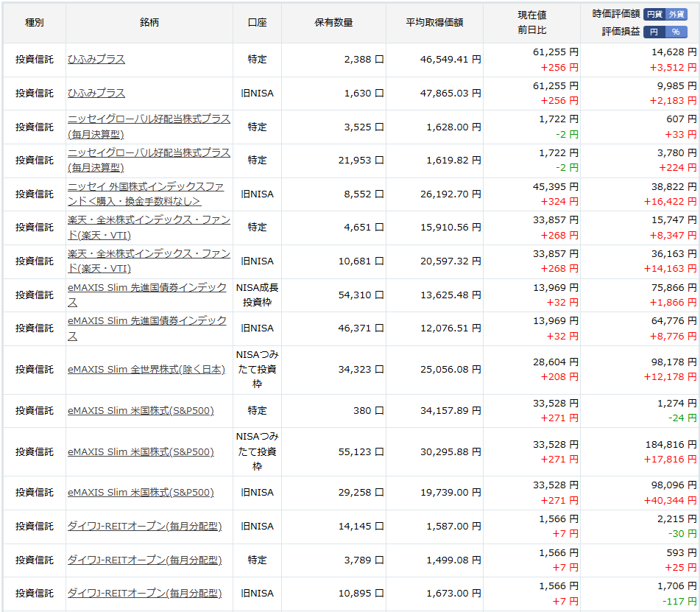Screen dimensions: 700x612
Task: Select average price 13,625.48 円
Action: [x=450, y=295]
